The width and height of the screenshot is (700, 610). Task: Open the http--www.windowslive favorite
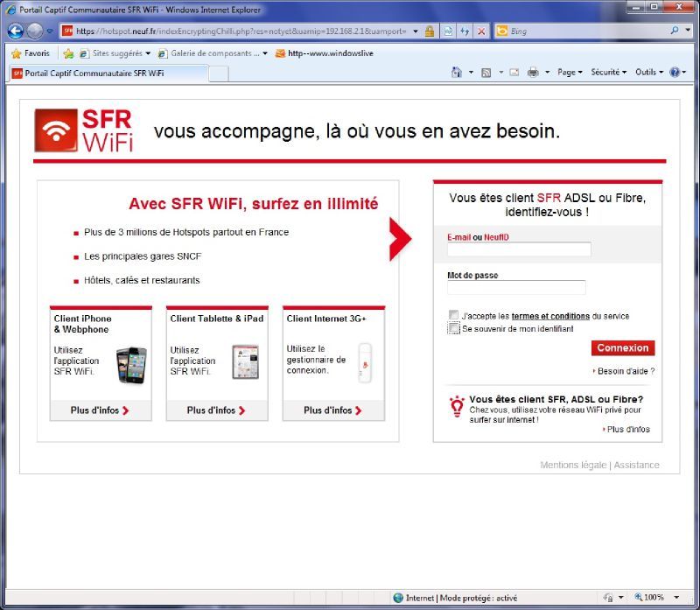pyautogui.click(x=324, y=53)
